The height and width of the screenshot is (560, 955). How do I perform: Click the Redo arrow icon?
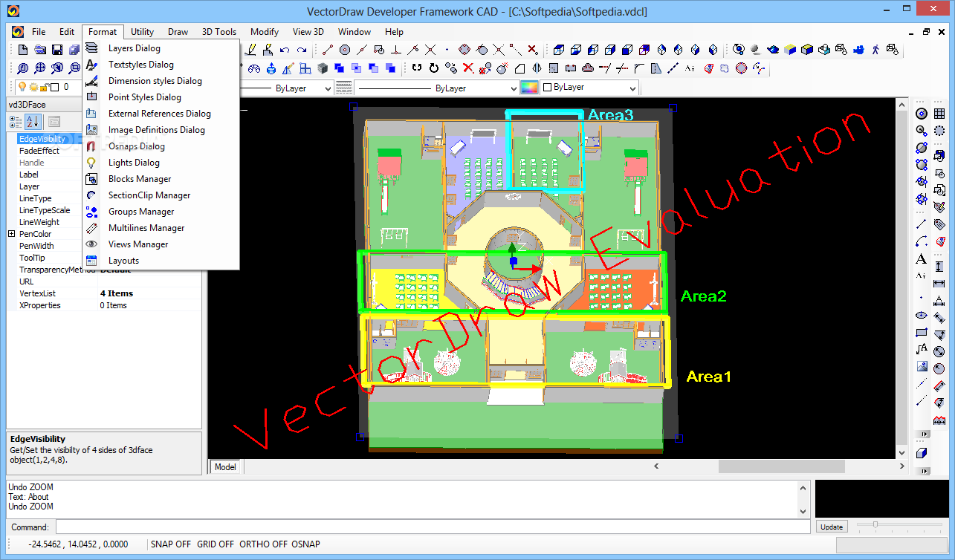[302, 50]
